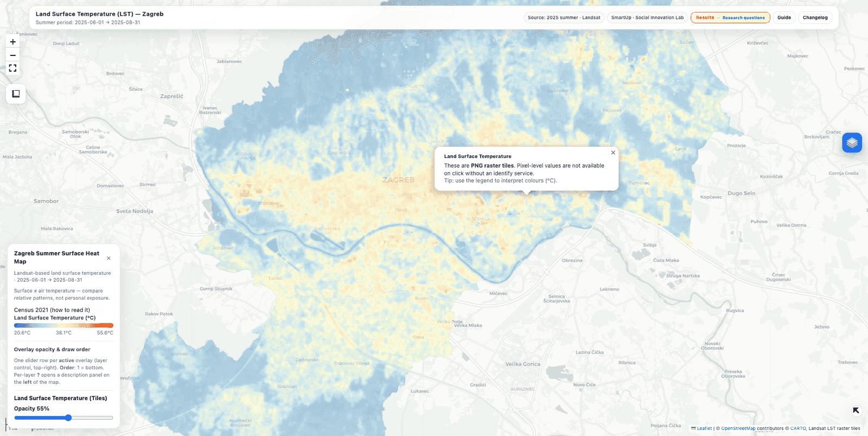Click the summer period date range text
The width and height of the screenshot is (868, 436).
(88, 23)
